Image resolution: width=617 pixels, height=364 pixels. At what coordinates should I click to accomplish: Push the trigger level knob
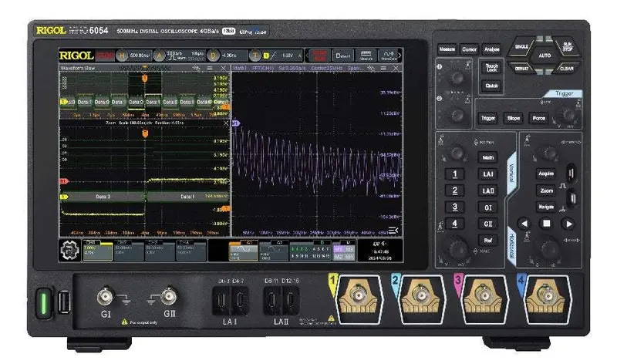pos(568,115)
